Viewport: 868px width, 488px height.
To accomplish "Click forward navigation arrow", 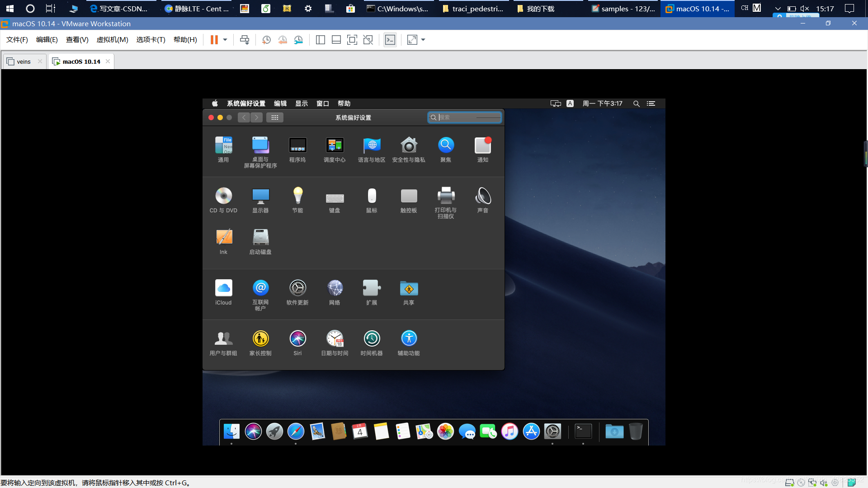I will [x=256, y=117].
